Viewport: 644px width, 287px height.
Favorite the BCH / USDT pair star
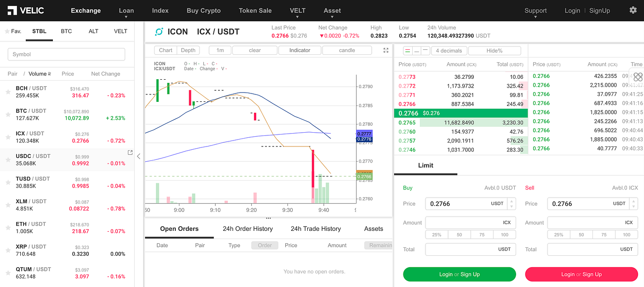(x=8, y=92)
